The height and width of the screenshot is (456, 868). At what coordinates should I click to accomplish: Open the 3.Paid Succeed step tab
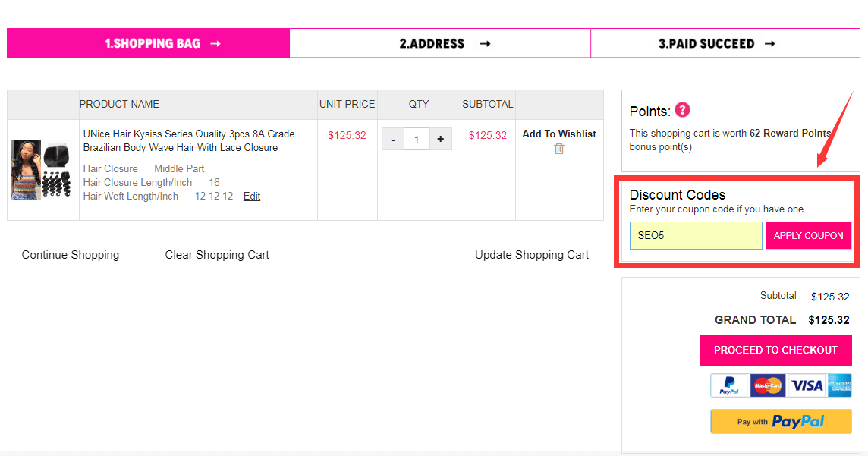(x=725, y=43)
